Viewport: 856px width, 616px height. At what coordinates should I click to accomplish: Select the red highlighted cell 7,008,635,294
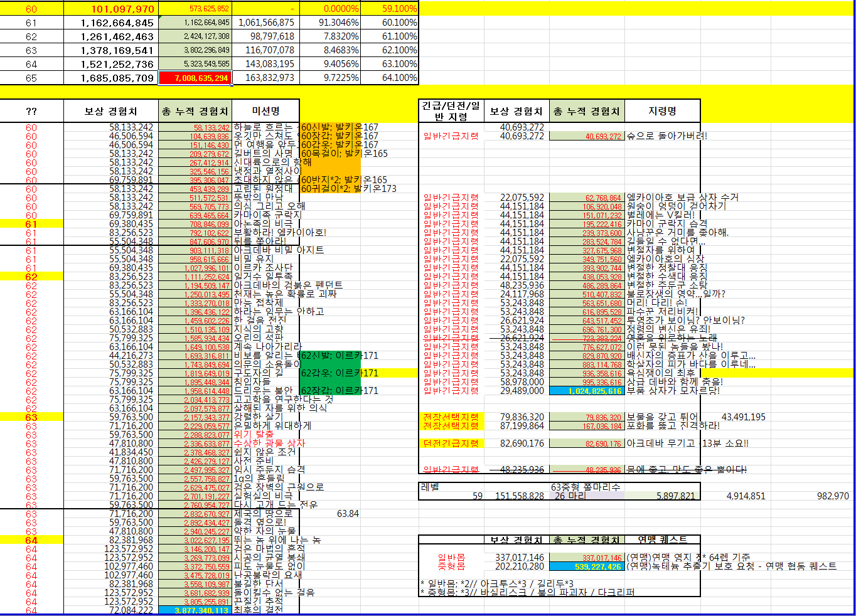point(195,78)
